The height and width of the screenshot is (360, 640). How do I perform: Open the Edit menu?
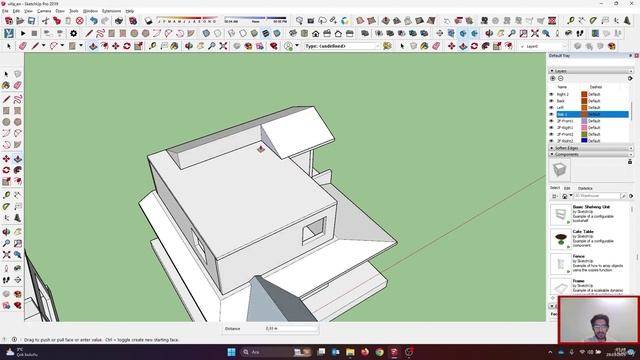[16, 11]
